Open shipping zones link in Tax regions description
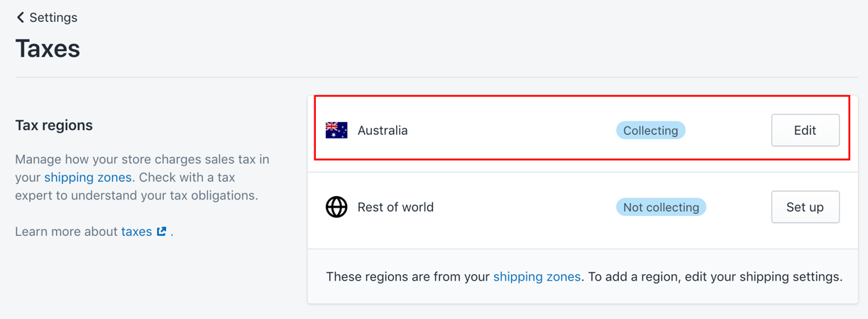 (x=88, y=177)
